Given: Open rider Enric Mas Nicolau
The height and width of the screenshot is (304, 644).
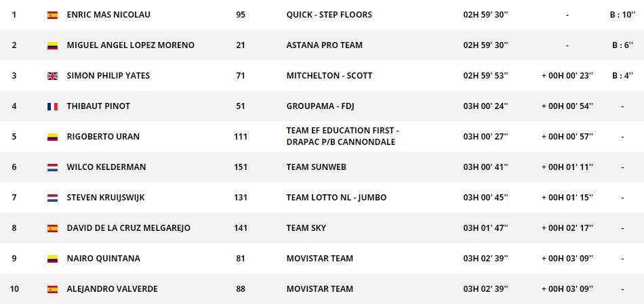Looking at the screenshot, I should pos(108,15).
